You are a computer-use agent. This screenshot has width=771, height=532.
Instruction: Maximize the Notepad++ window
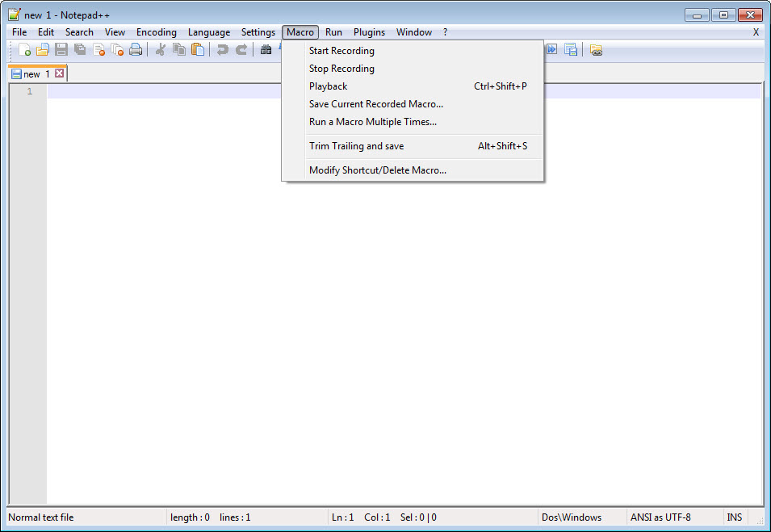[723, 15]
